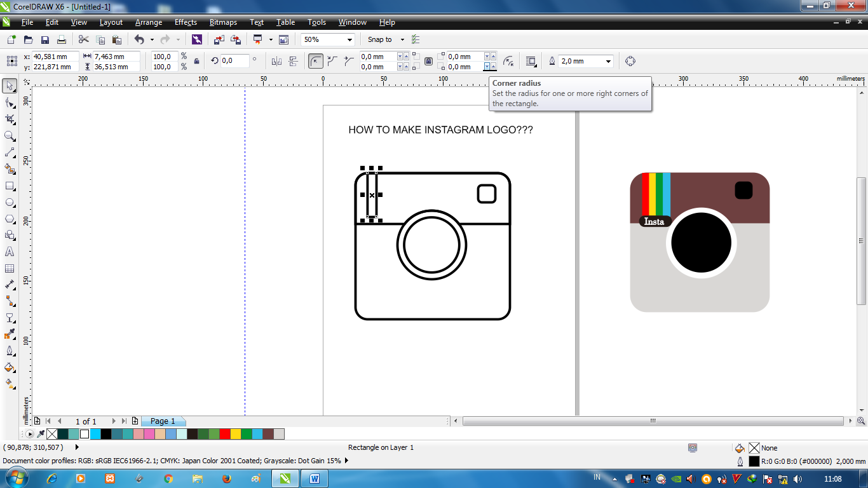This screenshot has height=488, width=868.
Task: Click the Convert to curves icon
Action: click(630, 61)
